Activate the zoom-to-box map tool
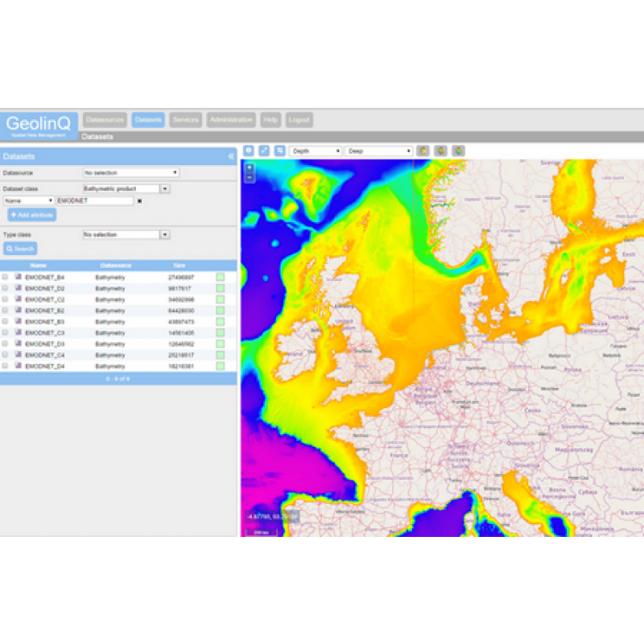 [x=279, y=151]
